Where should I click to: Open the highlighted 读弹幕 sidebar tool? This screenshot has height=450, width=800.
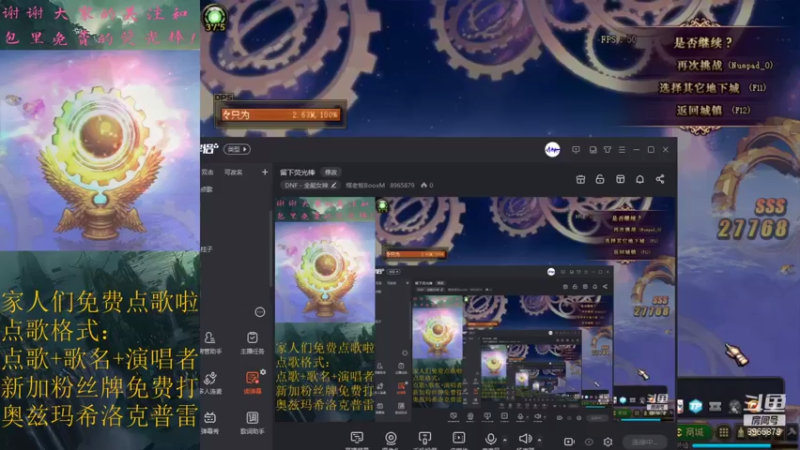click(252, 383)
